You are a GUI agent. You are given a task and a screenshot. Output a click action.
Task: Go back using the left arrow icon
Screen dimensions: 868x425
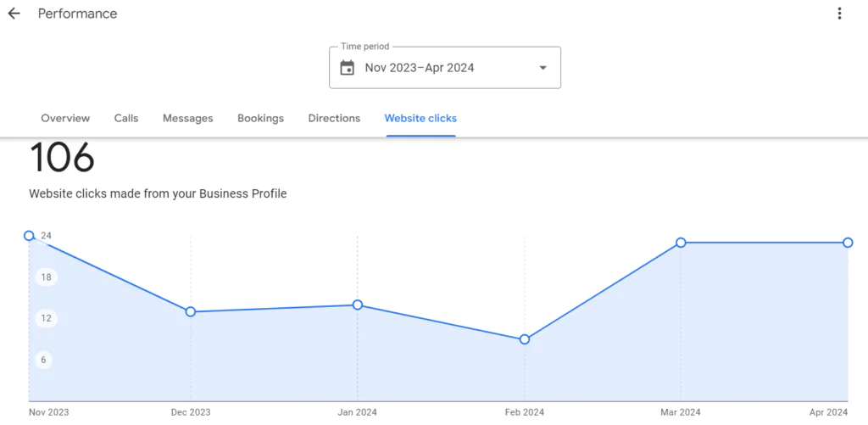(x=14, y=14)
